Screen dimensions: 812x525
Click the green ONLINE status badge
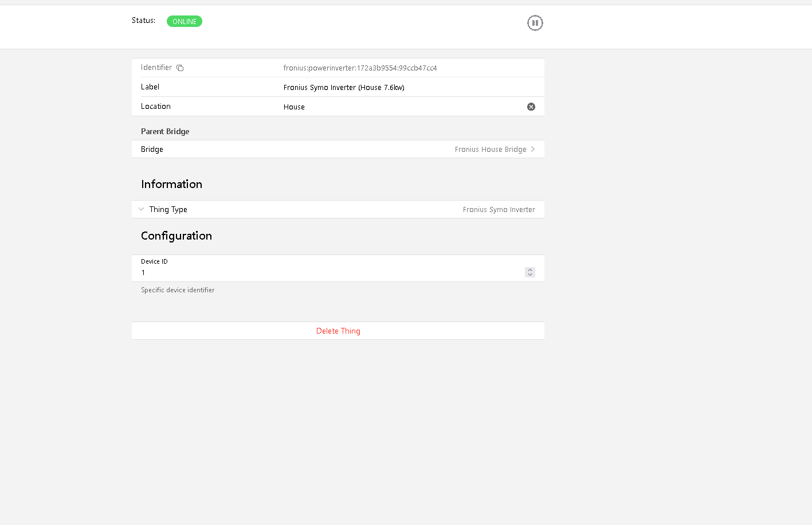[x=185, y=21]
